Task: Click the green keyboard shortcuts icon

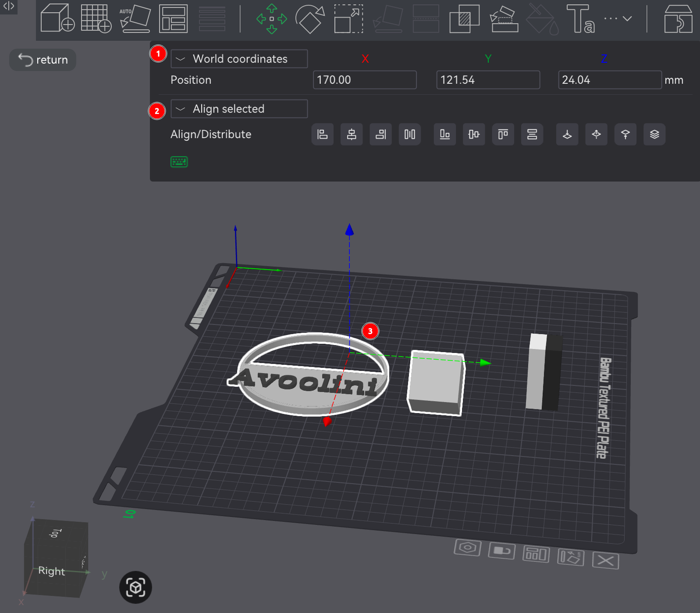Action: coord(179,162)
